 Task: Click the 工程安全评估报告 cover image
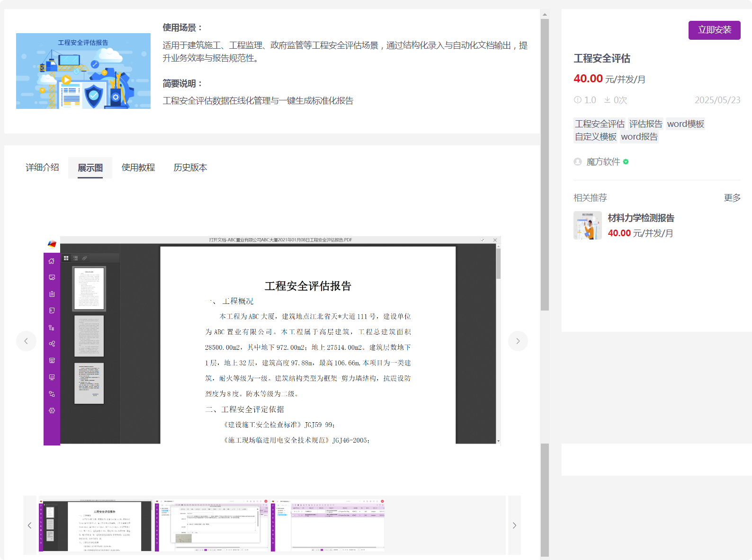pyautogui.click(x=83, y=71)
